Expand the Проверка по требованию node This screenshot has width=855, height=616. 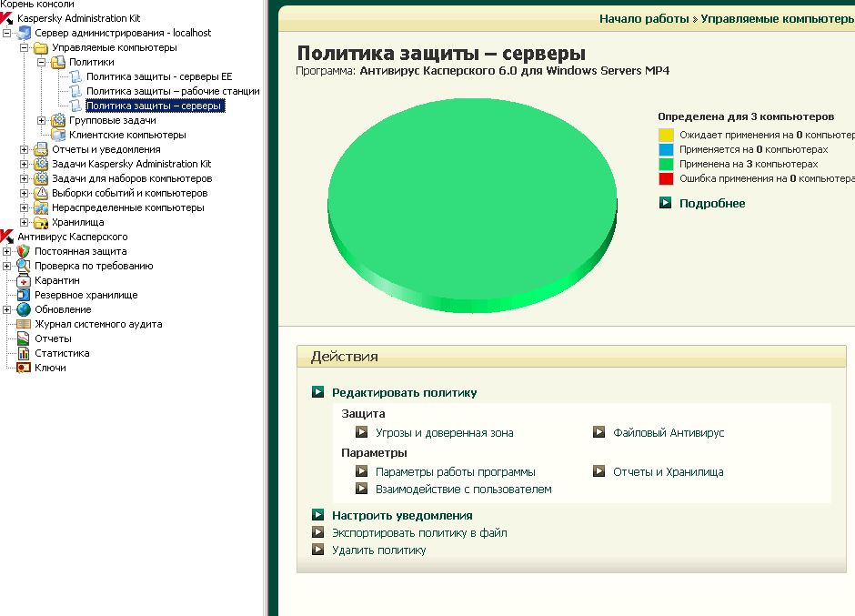coord(7,267)
